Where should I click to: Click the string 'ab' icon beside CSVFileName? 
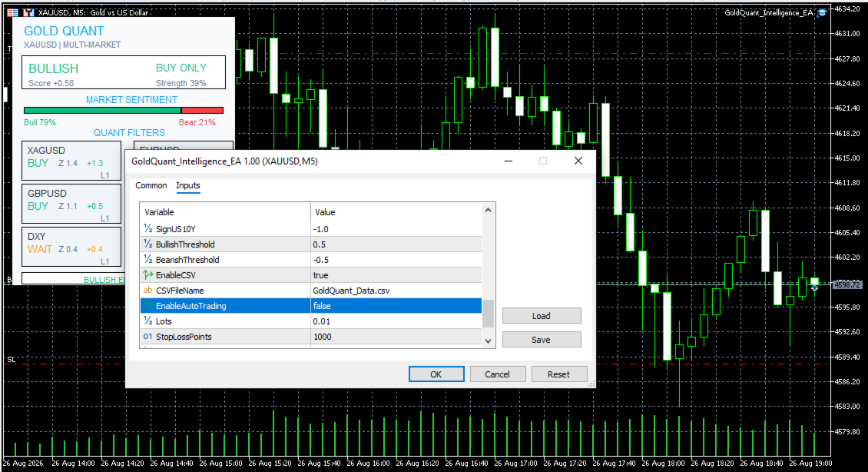(x=147, y=291)
